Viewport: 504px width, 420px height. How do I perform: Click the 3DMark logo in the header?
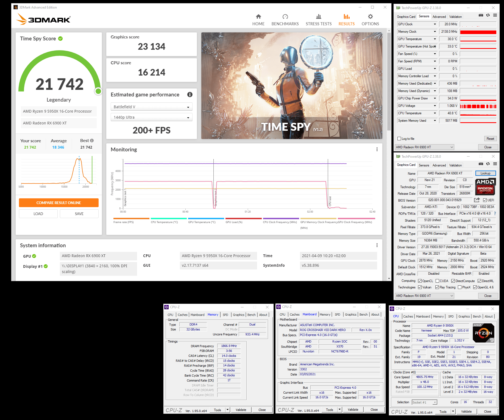(43, 19)
